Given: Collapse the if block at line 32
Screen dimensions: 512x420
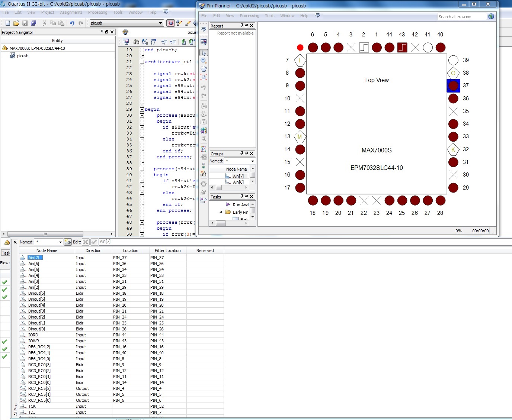Looking at the screenshot, I should pos(142,127).
